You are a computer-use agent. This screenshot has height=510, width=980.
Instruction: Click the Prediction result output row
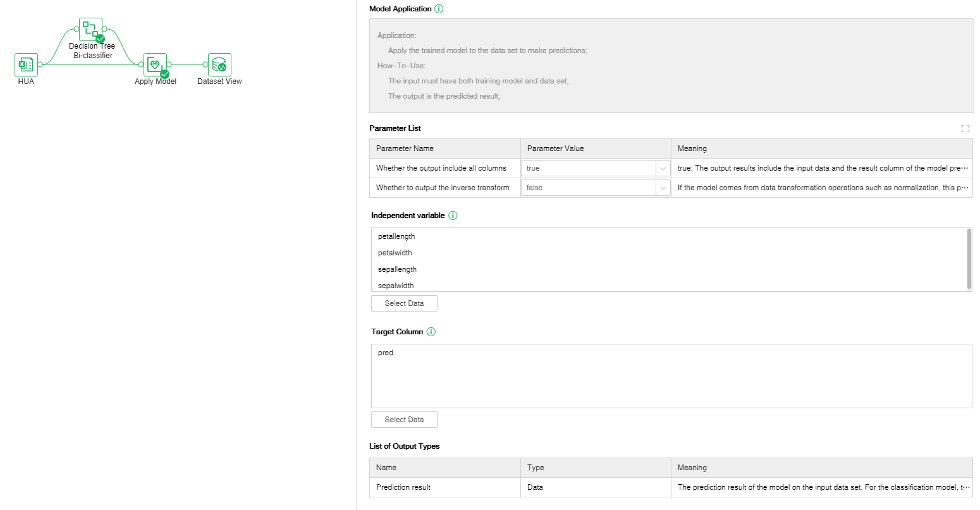[403, 487]
